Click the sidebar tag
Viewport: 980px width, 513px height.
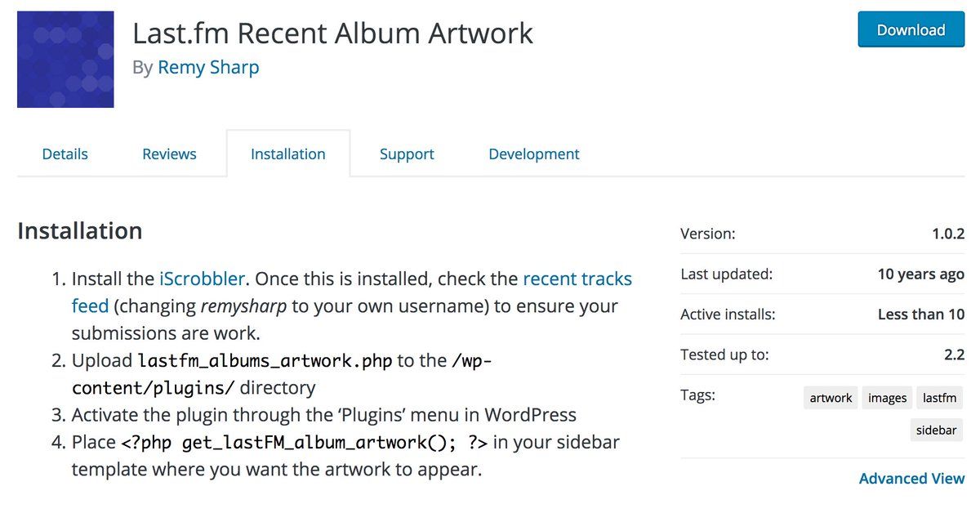[x=937, y=430]
